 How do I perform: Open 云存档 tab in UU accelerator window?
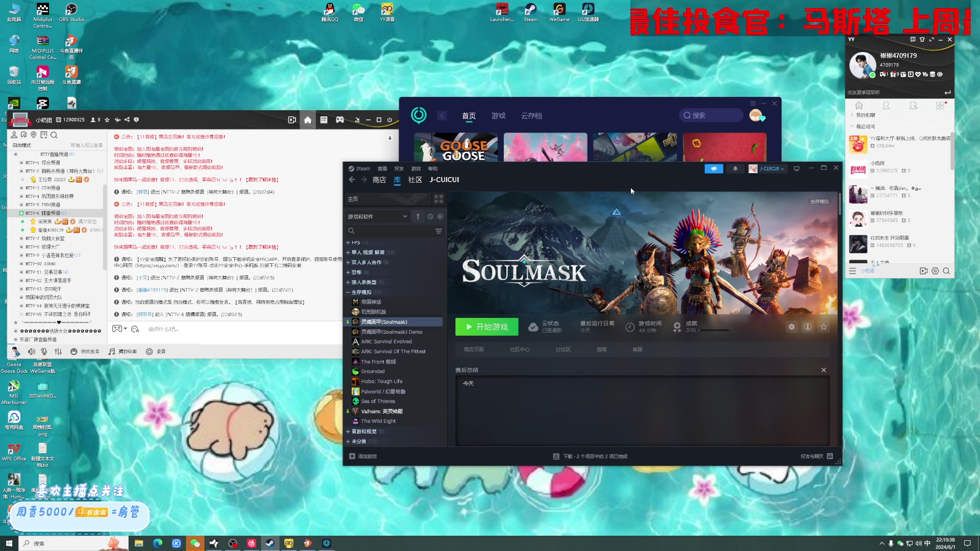click(531, 116)
